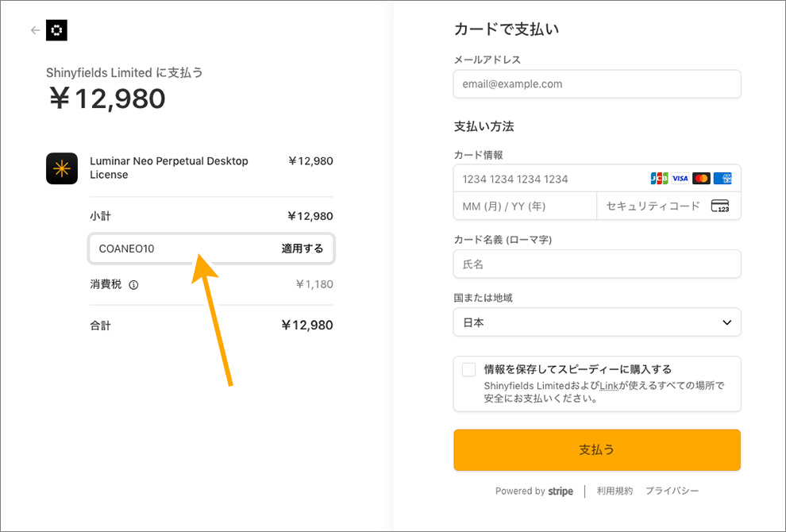Click the back arrow icon
786x532 pixels.
34,31
